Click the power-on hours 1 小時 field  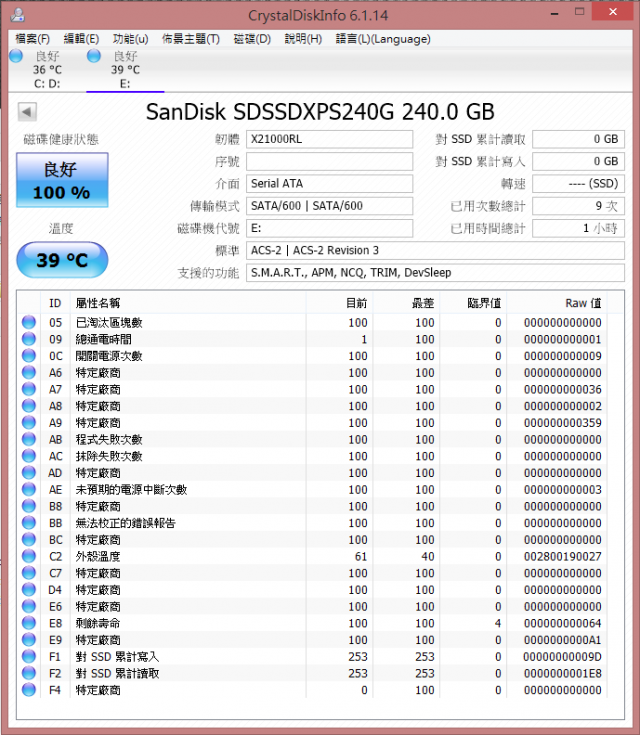[x=578, y=229]
